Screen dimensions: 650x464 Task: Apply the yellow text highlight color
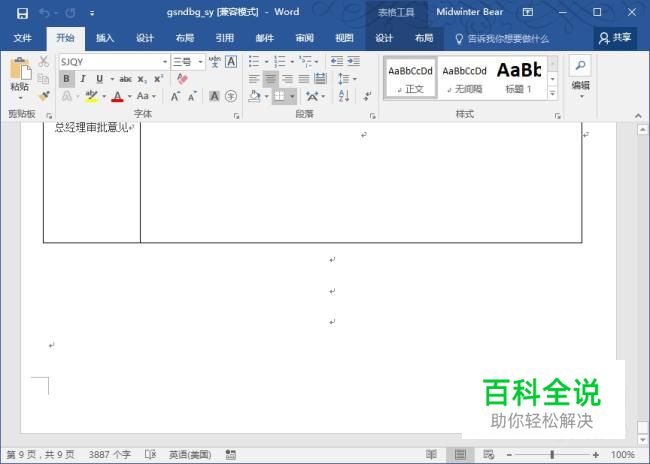(x=92, y=97)
